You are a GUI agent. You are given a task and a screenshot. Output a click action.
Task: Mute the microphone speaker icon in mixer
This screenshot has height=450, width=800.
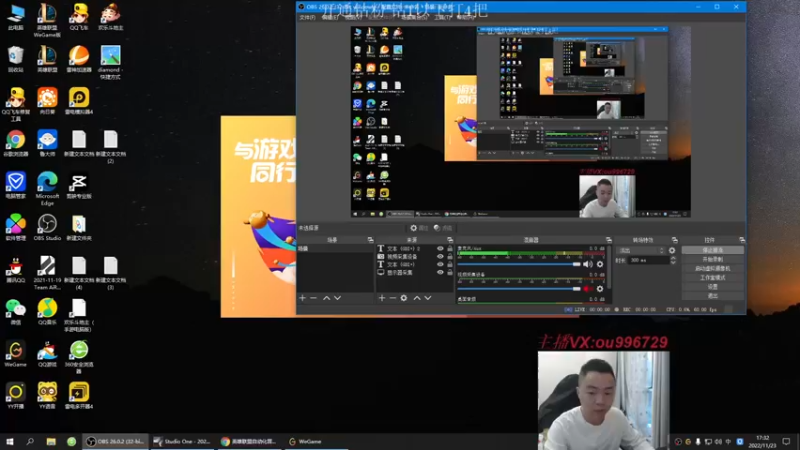pyautogui.click(x=588, y=264)
